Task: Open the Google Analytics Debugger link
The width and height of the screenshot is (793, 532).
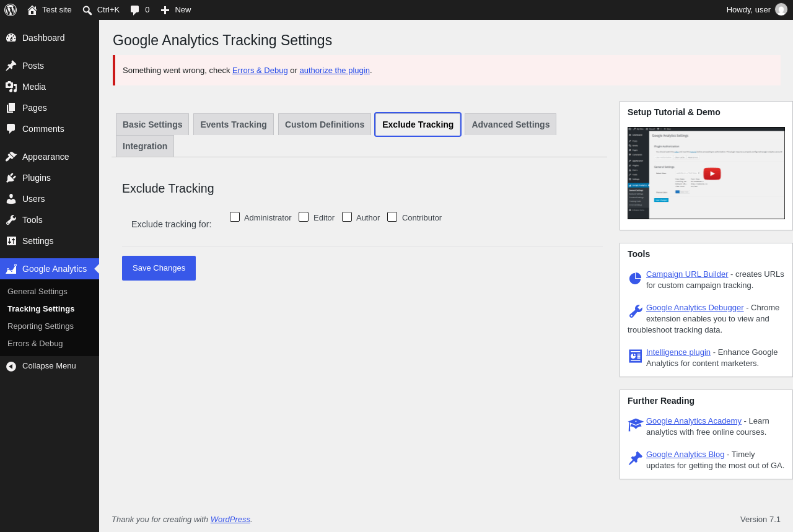Action: point(695,308)
